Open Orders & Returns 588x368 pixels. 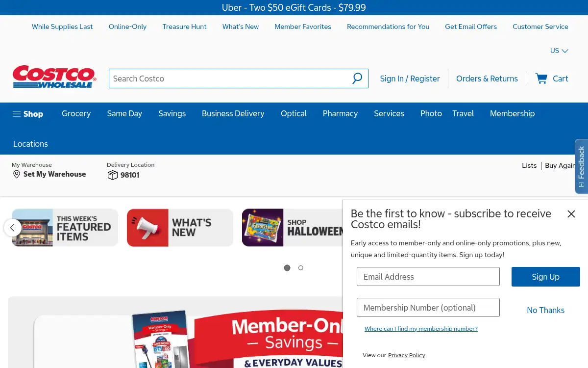pyautogui.click(x=487, y=79)
